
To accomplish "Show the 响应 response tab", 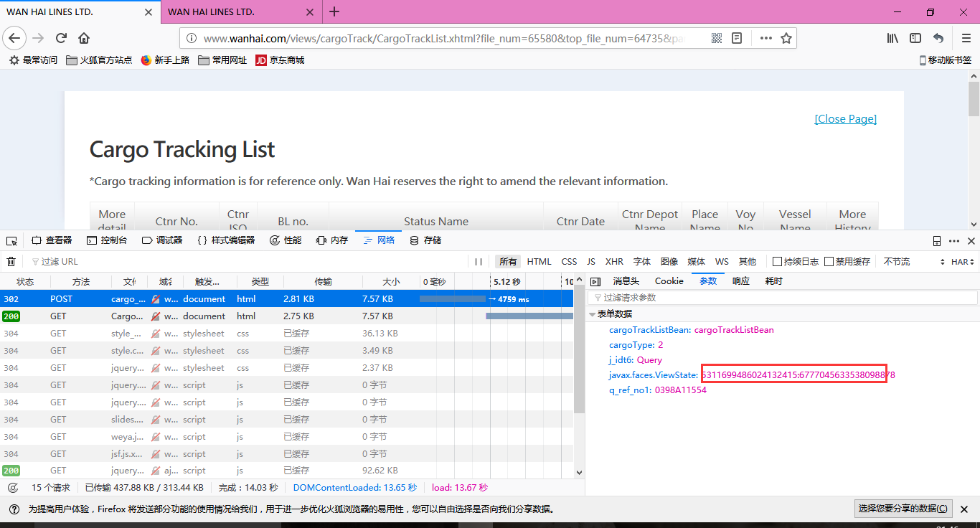I will (x=741, y=281).
